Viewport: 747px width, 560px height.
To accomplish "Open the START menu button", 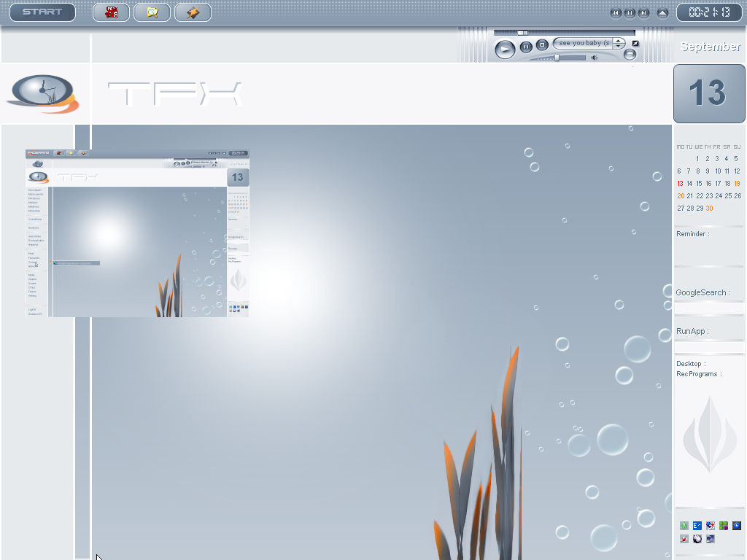I will [x=42, y=12].
